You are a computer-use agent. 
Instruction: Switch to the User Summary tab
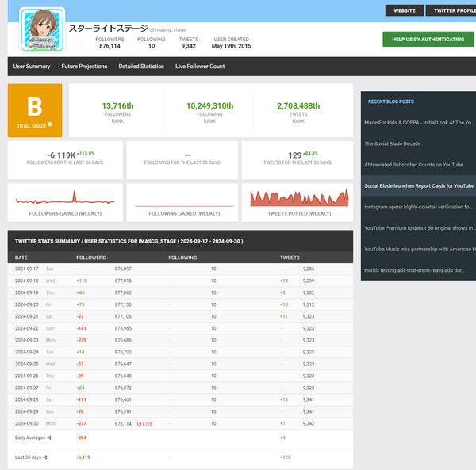[x=32, y=66]
